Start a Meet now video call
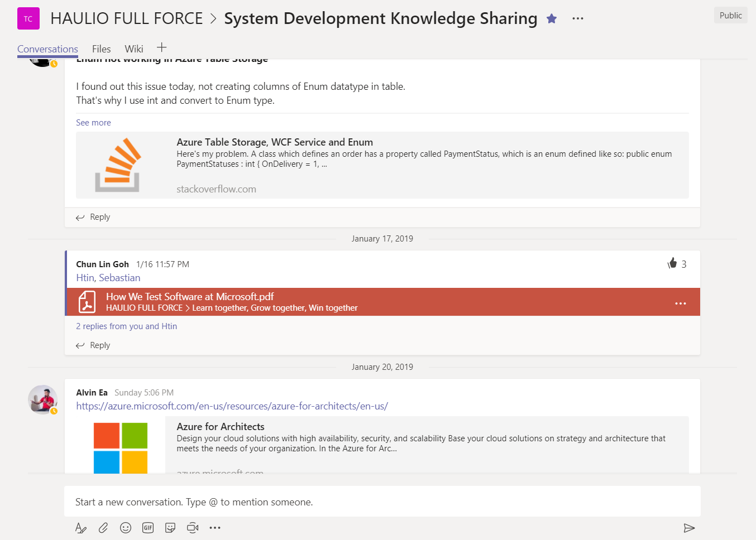Image resolution: width=756 pixels, height=540 pixels. point(193,528)
